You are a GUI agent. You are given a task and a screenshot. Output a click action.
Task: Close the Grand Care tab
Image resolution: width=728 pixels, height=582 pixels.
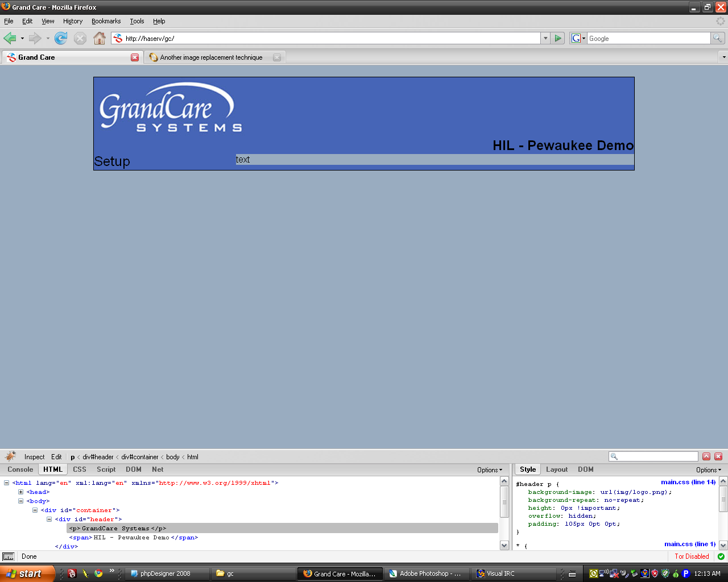[x=135, y=57]
